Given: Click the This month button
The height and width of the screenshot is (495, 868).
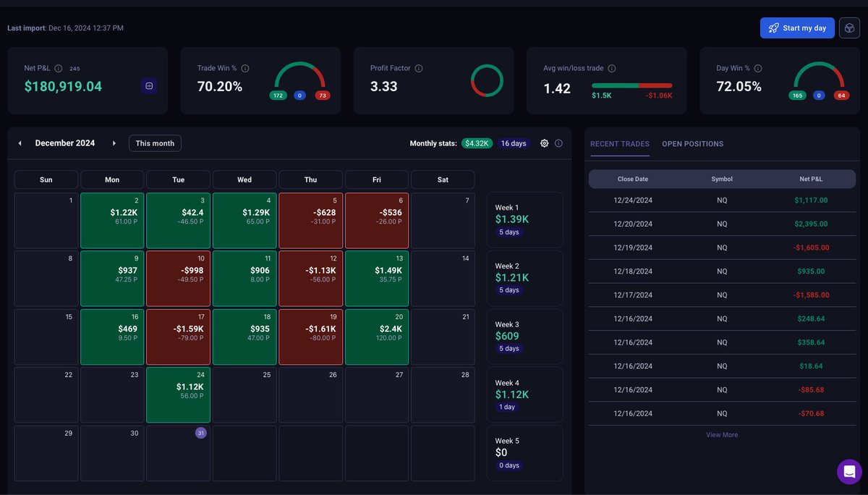Looking at the screenshot, I should [155, 143].
